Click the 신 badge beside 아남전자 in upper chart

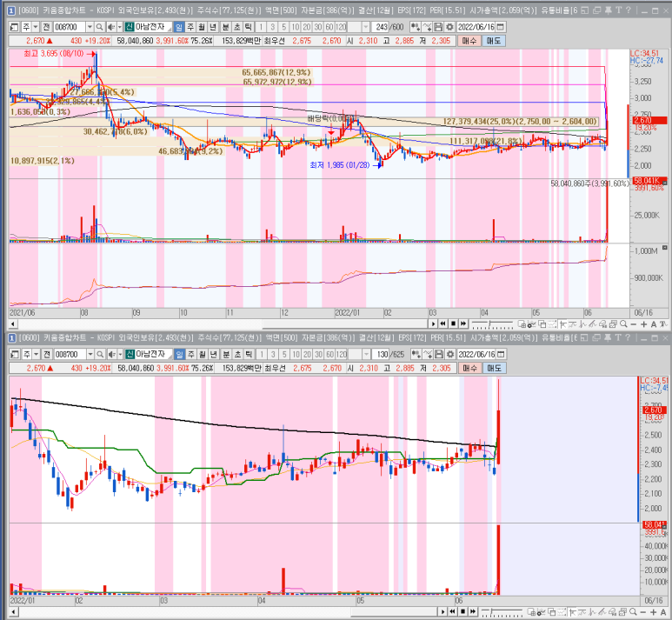(130, 27)
